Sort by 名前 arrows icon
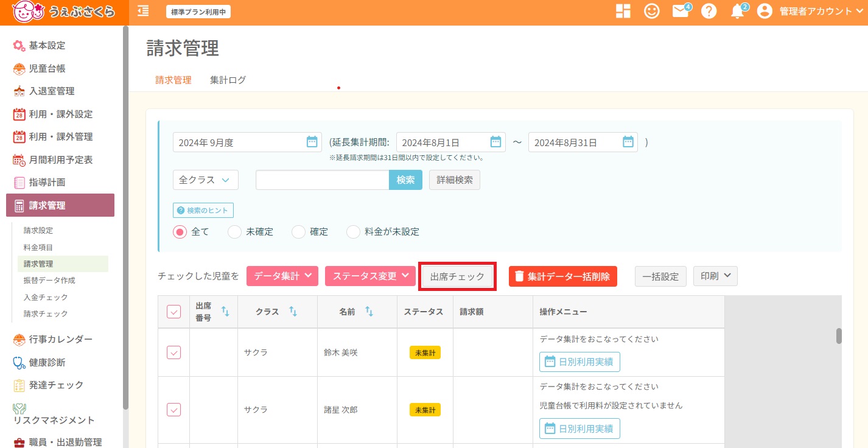868x448 pixels. pos(369,312)
